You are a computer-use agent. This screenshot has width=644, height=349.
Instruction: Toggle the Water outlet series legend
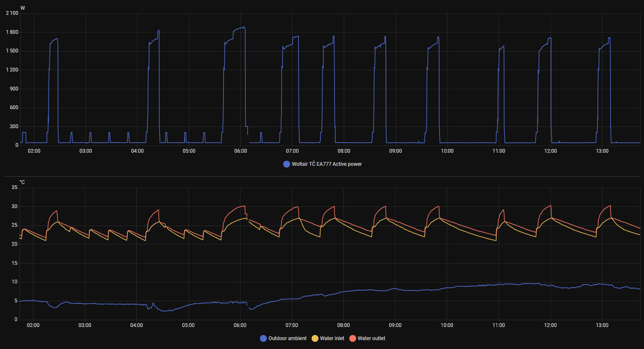pyautogui.click(x=368, y=338)
